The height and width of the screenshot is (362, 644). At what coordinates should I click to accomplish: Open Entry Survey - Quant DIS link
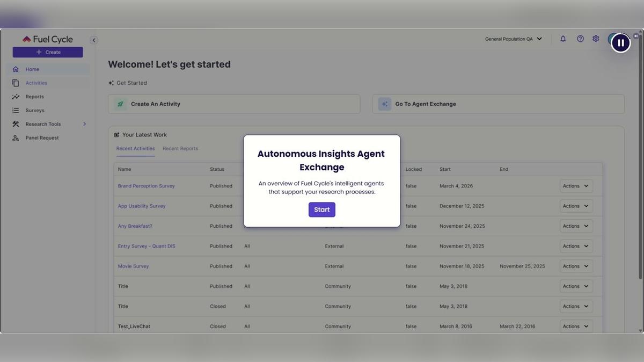[147, 246]
